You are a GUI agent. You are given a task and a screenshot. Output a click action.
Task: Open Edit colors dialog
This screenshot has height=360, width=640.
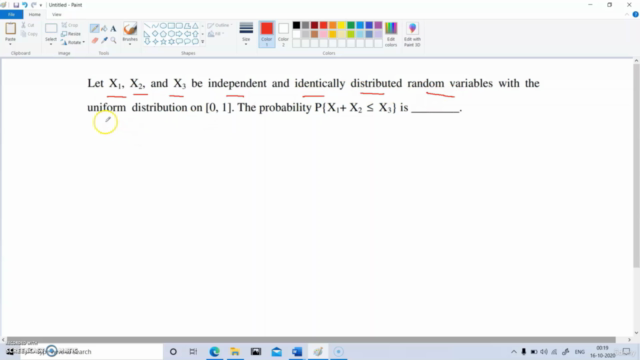point(391,34)
